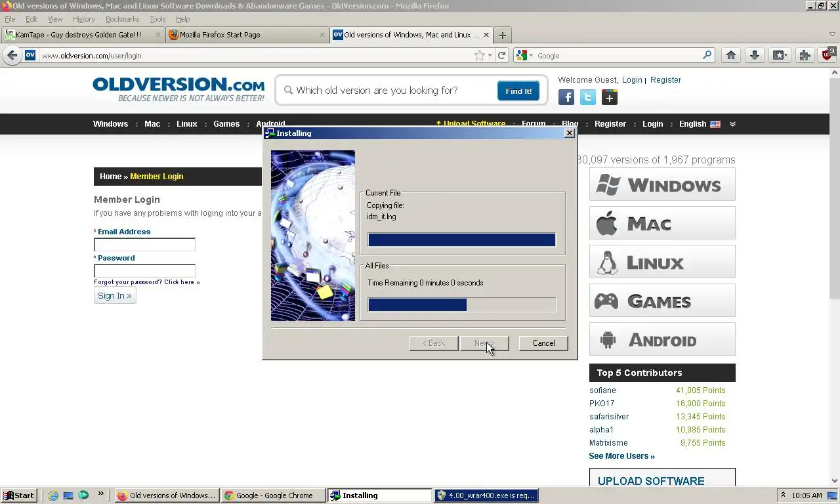Click Sign In » button
840x504 pixels.
(x=115, y=295)
